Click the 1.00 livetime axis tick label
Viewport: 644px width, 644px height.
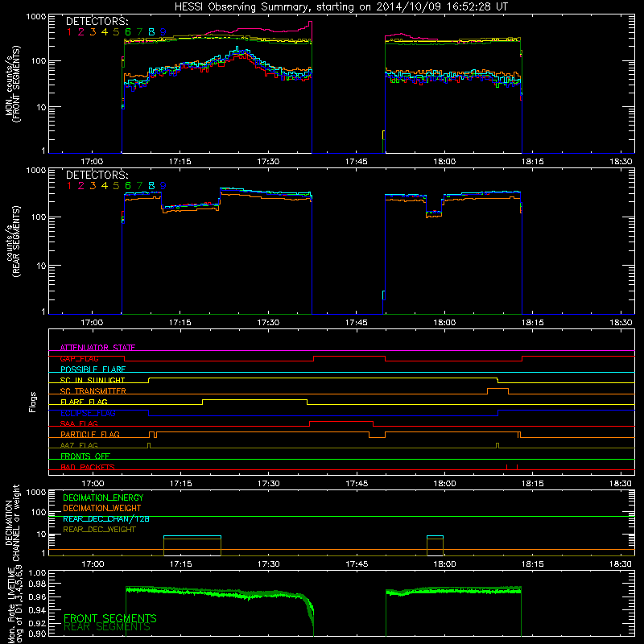tap(37, 572)
